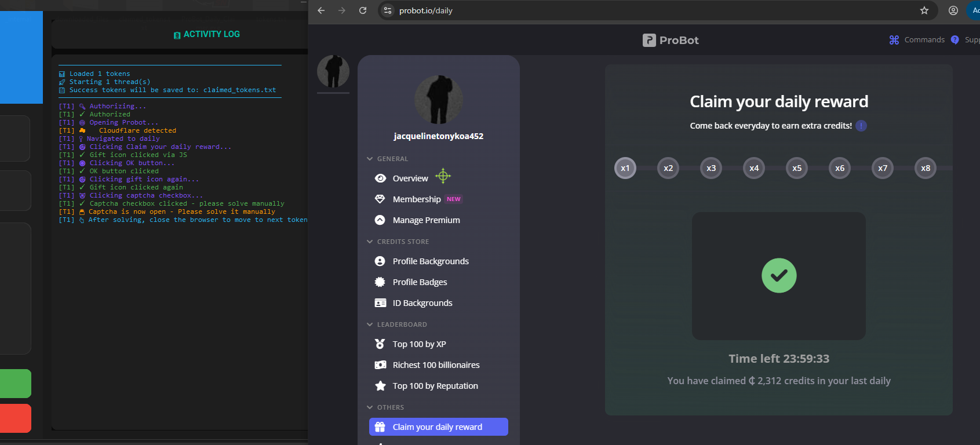The width and height of the screenshot is (980, 445).
Task: Select the x5 streak step
Action: tap(797, 168)
